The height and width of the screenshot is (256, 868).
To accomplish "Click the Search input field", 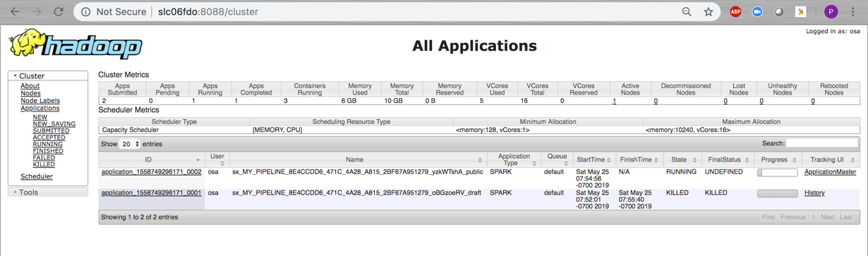I will [x=822, y=143].
